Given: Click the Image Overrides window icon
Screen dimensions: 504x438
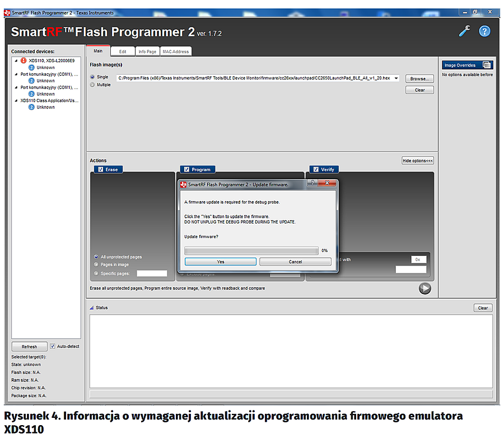Looking at the screenshot, I should click(486, 65).
